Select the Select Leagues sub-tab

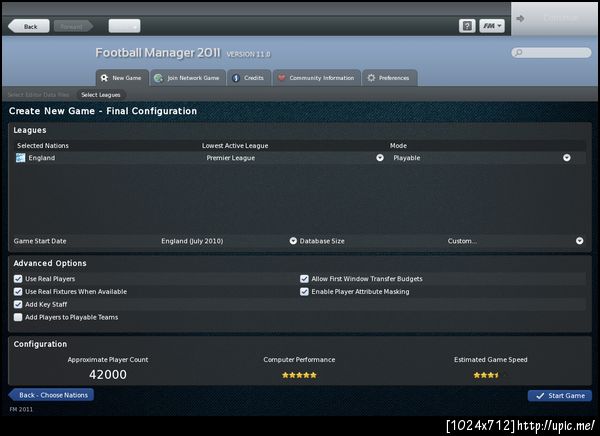101,95
